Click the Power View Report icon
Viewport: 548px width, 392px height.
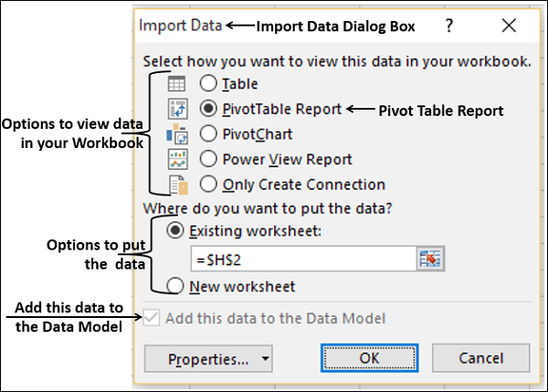pyautogui.click(x=176, y=159)
